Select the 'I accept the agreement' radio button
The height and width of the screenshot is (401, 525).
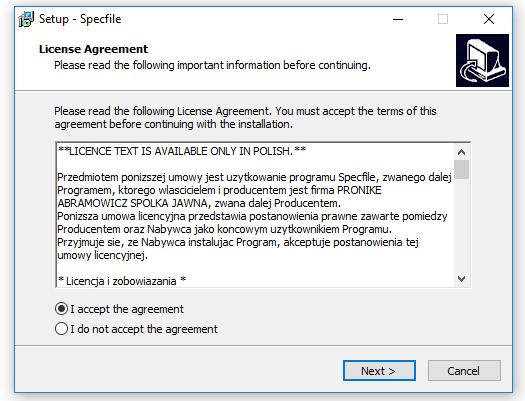click(61, 309)
